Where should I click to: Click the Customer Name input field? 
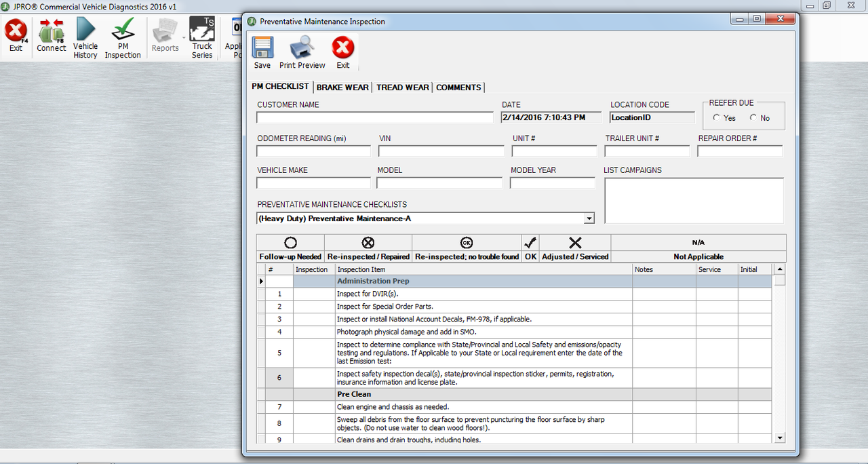tap(375, 117)
